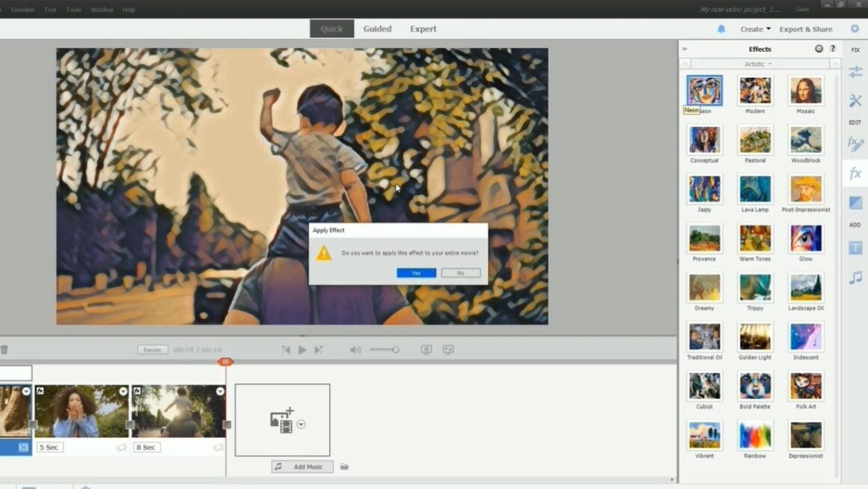Confirm Yes in Apply Effect dialog

[416, 273]
